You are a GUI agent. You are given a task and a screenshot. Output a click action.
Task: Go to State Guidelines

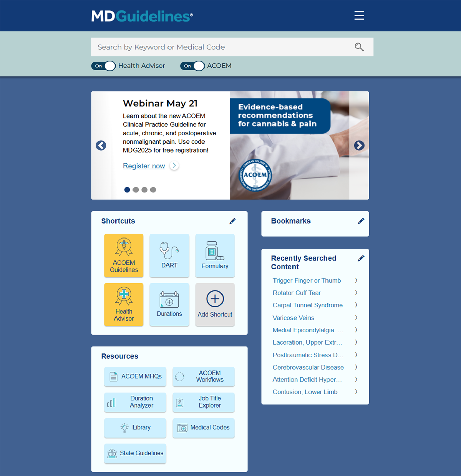click(x=135, y=453)
